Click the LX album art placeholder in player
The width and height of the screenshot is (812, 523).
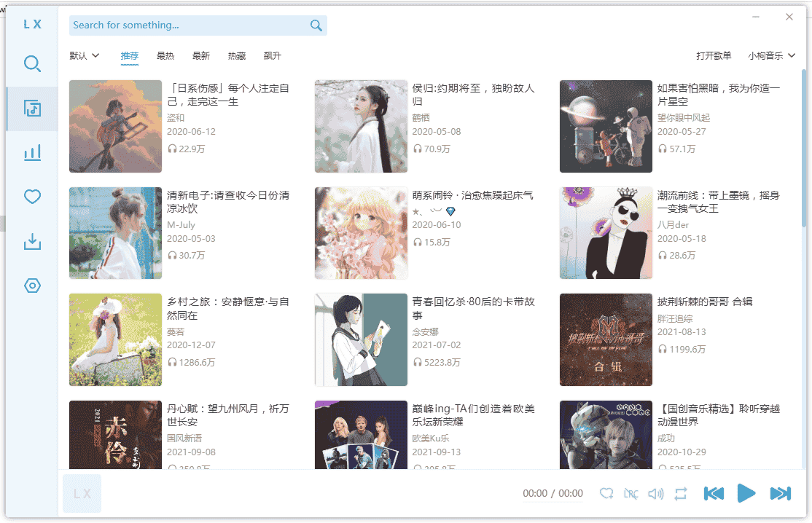point(82,494)
